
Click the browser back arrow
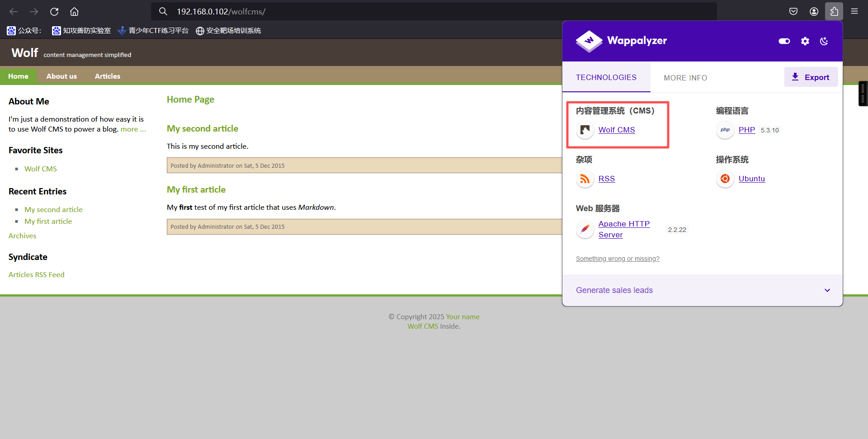click(x=14, y=11)
